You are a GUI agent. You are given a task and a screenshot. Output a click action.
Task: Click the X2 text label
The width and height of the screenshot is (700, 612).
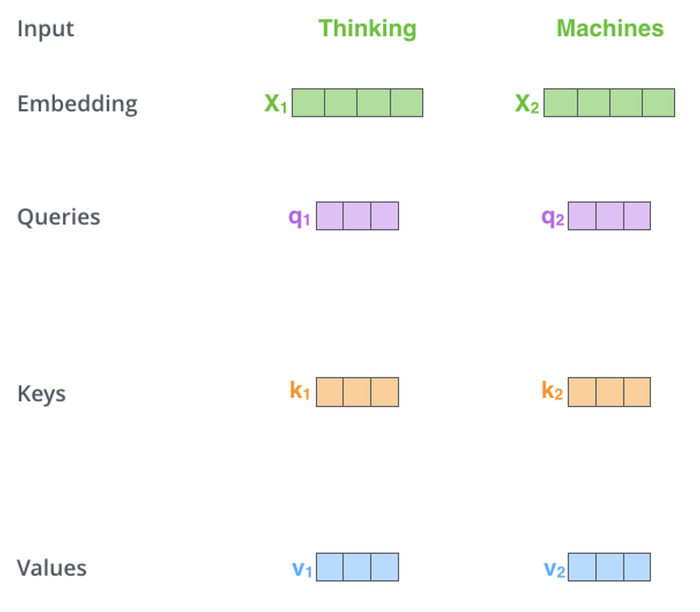pyautogui.click(x=527, y=104)
